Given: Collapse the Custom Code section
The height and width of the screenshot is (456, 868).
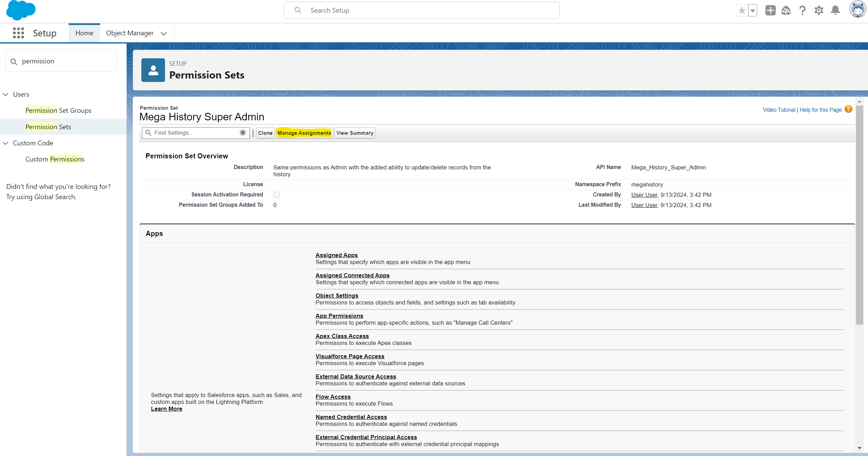Looking at the screenshot, I should 6,143.
